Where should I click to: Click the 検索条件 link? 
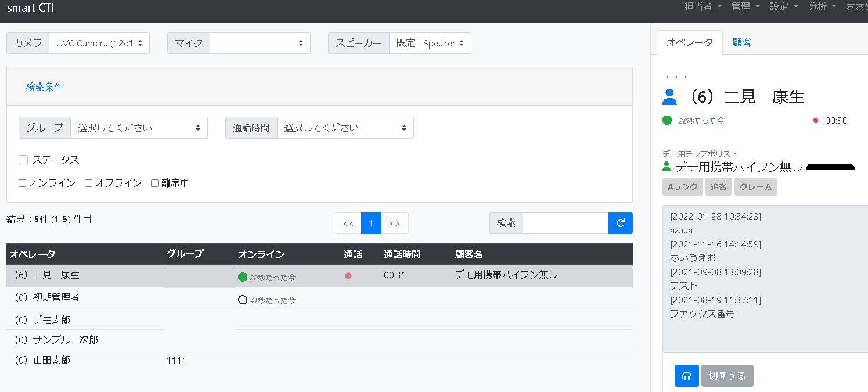[x=44, y=86]
